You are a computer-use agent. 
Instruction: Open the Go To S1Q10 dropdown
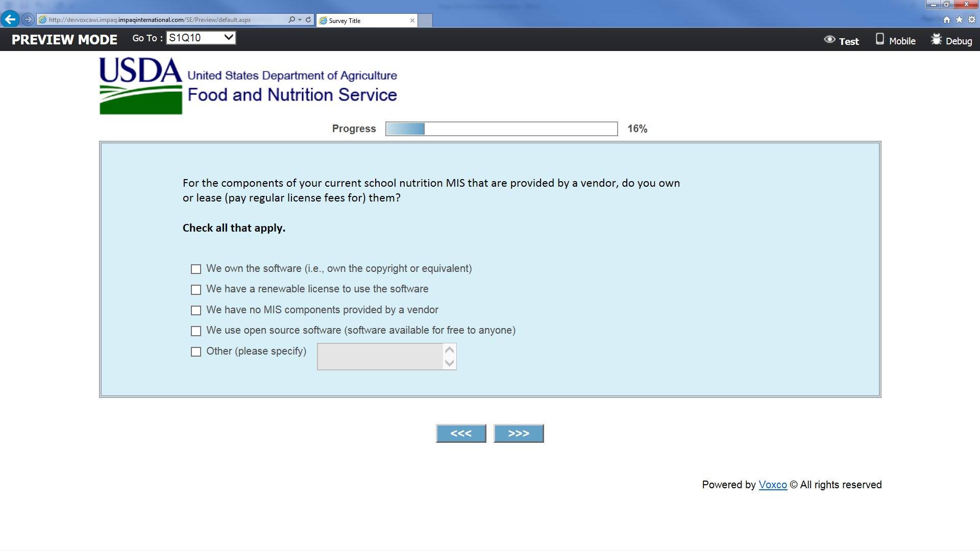[x=201, y=38]
